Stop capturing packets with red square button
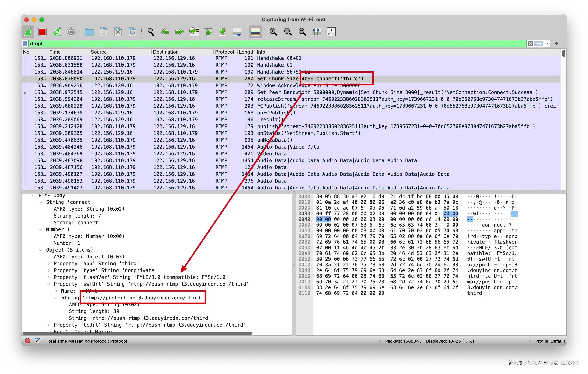This screenshot has width=588, height=374. click(42, 32)
